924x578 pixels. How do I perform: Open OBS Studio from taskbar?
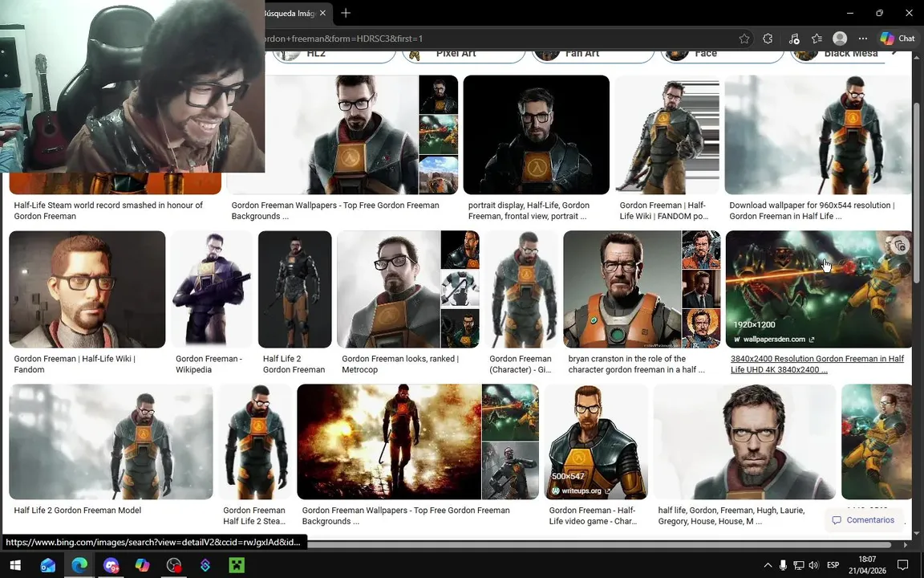click(174, 565)
